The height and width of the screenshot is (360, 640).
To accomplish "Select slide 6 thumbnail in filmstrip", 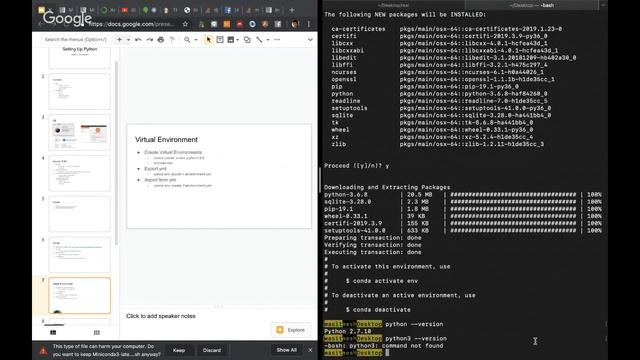I will pyautogui.click(x=80, y=255).
